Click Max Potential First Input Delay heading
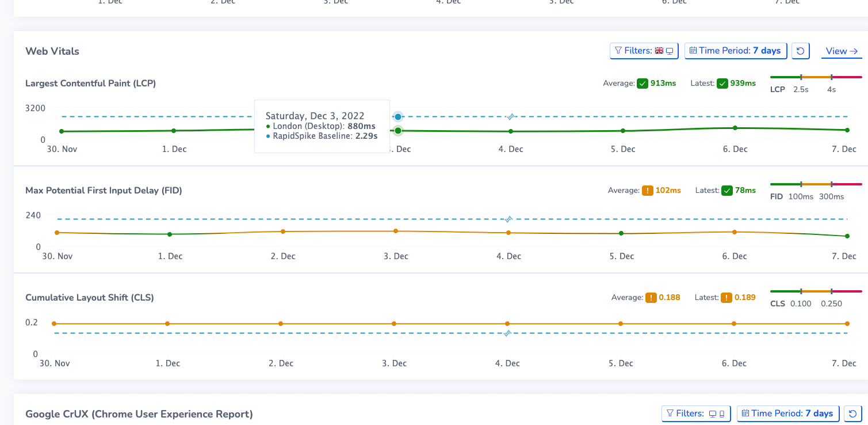868x425 pixels. [x=104, y=191]
